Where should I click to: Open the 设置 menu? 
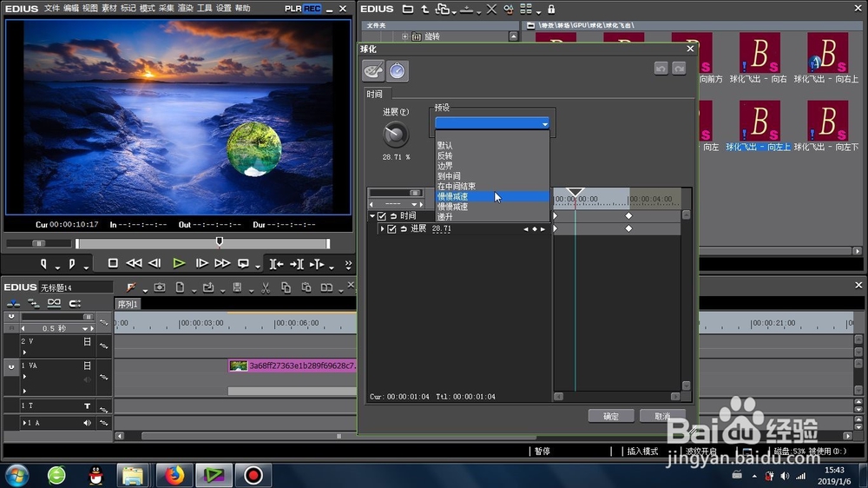point(224,9)
